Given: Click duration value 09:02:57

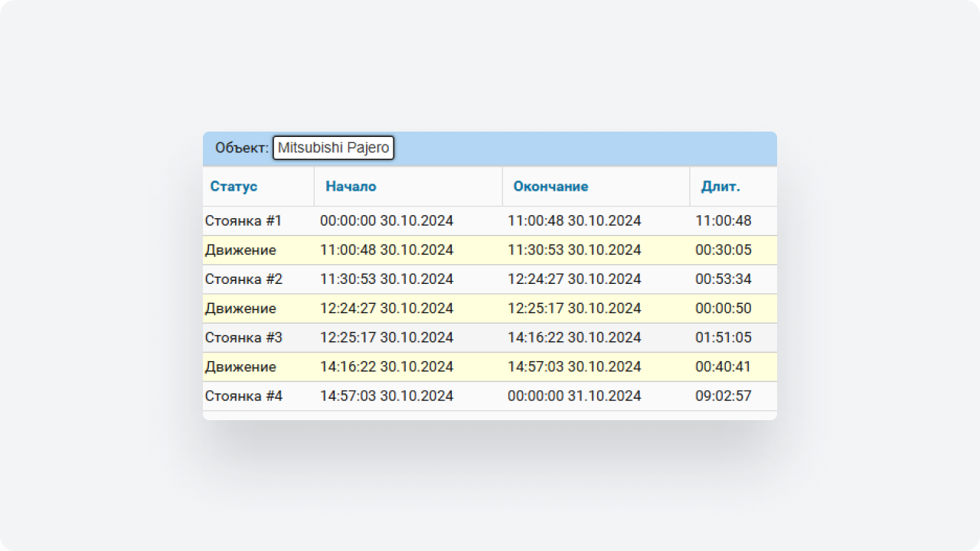Looking at the screenshot, I should click(724, 396).
